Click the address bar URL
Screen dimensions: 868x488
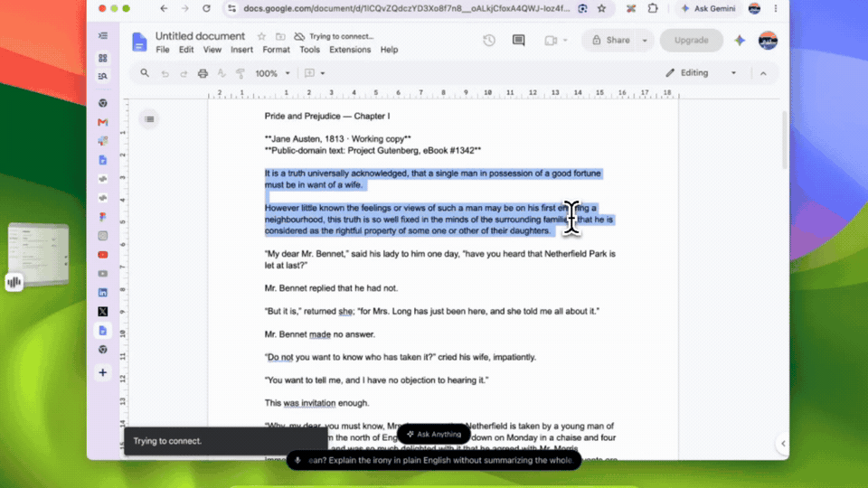pyautogui.click(x=406, y=8)
